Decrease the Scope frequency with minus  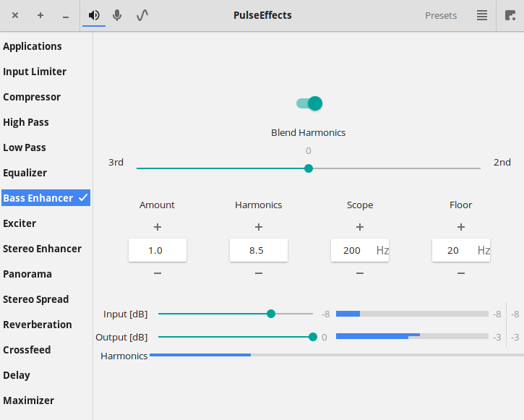tap(360, 273)
